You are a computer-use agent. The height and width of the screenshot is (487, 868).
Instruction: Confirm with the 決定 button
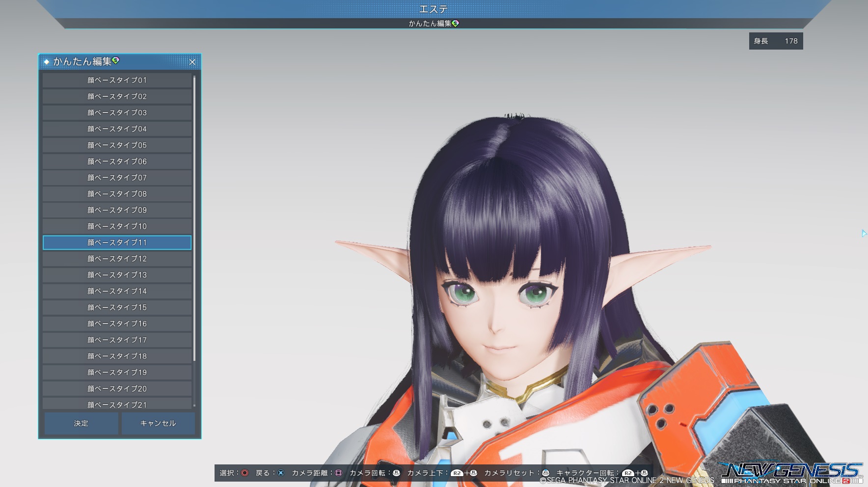pos(81,423)
